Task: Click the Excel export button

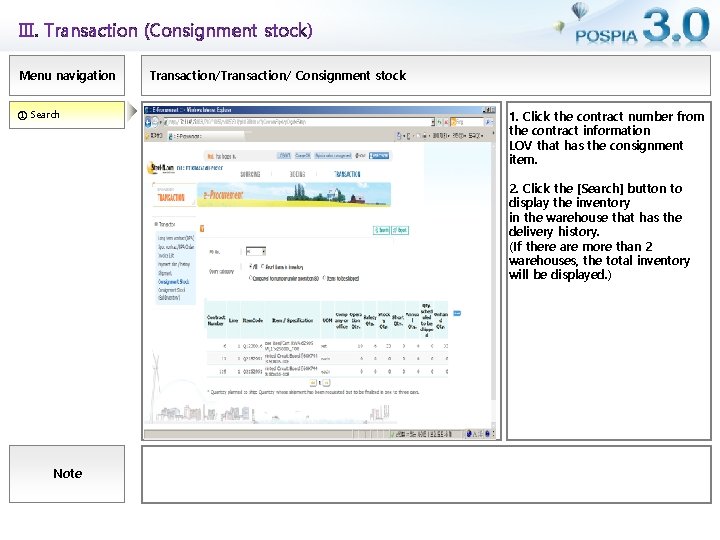Action: pyautogui.click(x=399, y=230)
